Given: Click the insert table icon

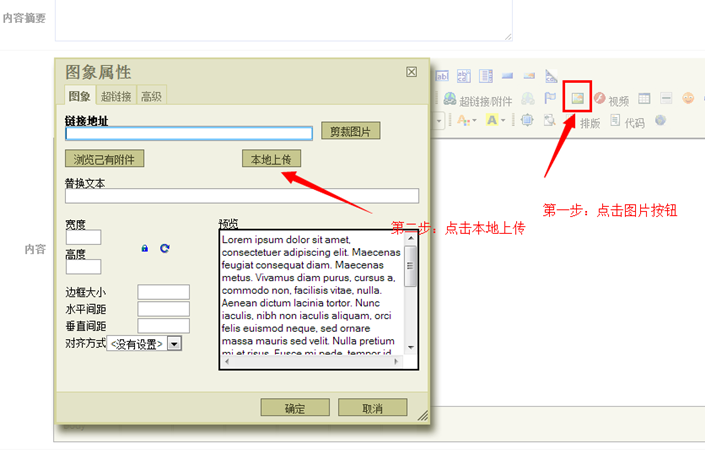Looking at the screenshot, I should tap(644, 99).
